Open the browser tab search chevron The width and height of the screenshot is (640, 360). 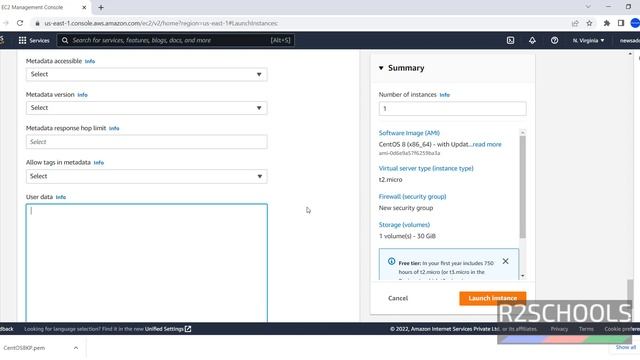[x=588, y=7]
